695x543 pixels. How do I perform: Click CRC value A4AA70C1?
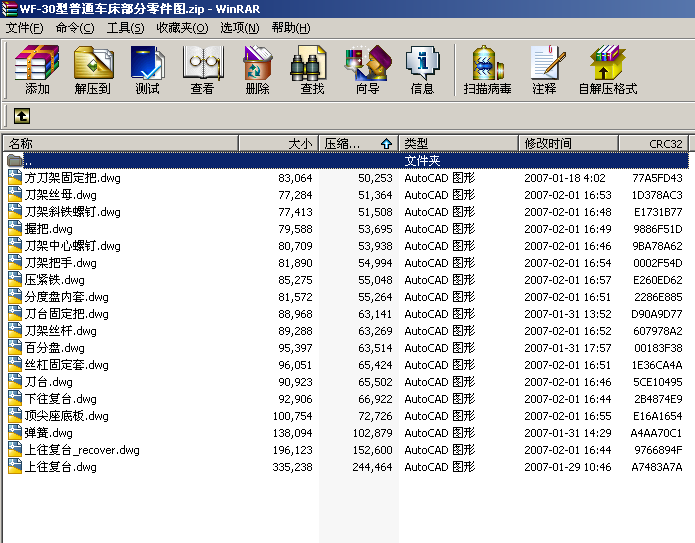pyautogui.click(x=656, y=433)
